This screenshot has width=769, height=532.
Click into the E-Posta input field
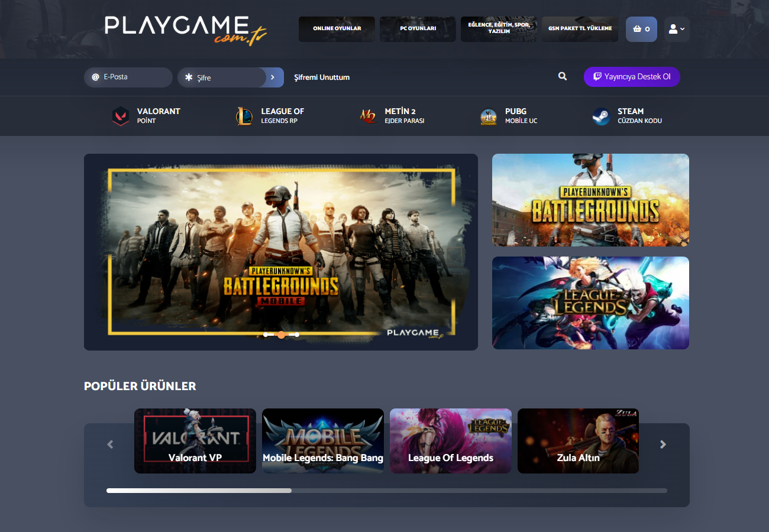133,77
